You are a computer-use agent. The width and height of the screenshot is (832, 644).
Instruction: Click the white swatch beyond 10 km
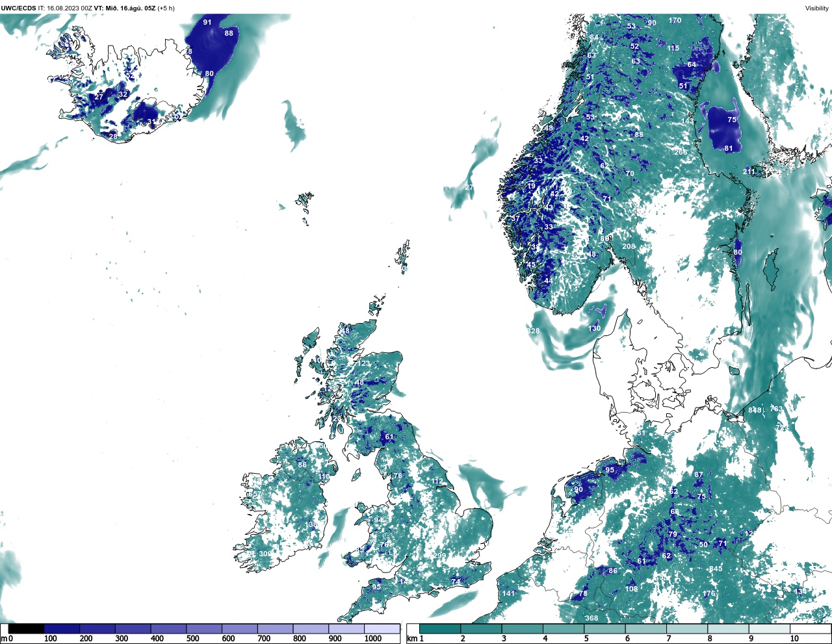click(x=810, y=629)
